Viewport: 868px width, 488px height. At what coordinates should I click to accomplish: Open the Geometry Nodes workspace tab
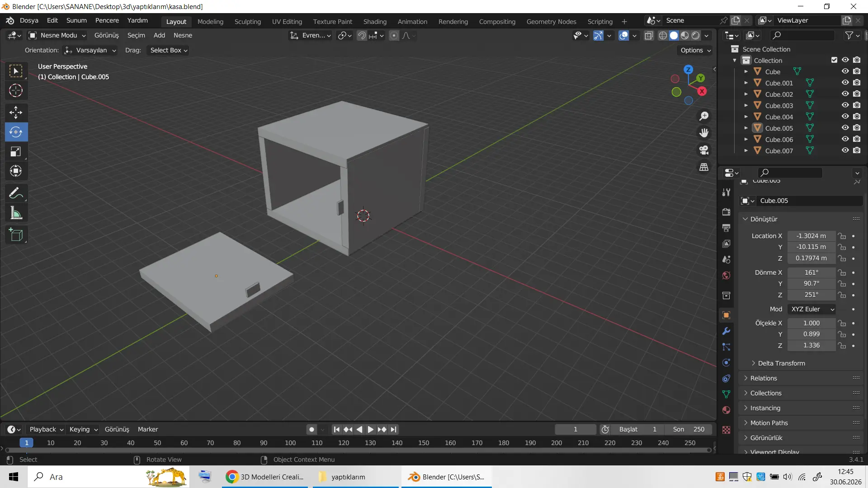[x=551, y=22]
